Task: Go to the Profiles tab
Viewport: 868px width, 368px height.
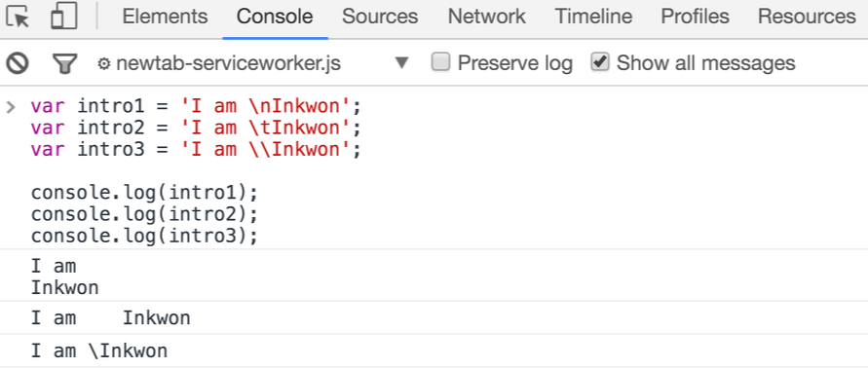Action: coord(695,17)
